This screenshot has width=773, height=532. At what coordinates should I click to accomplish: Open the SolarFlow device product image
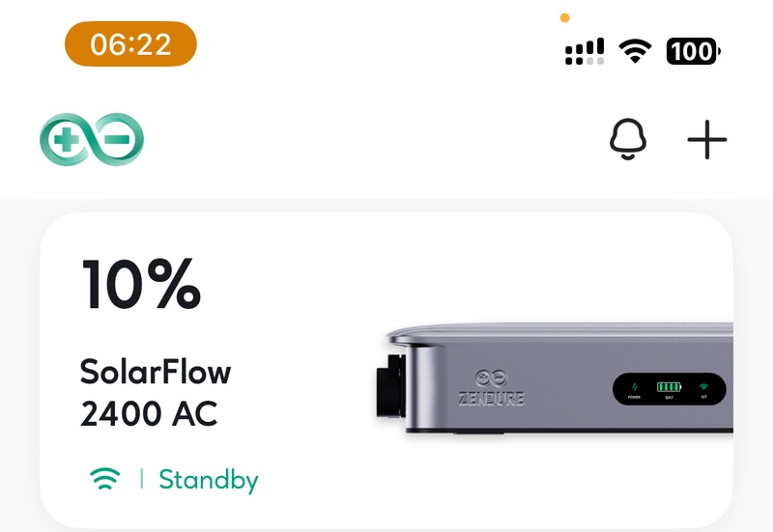pos(554,378)
